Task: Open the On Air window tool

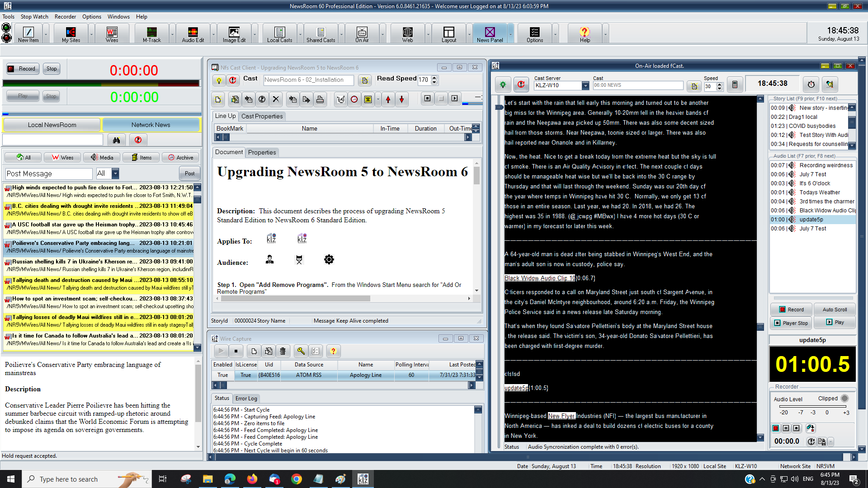Action: 362,34
